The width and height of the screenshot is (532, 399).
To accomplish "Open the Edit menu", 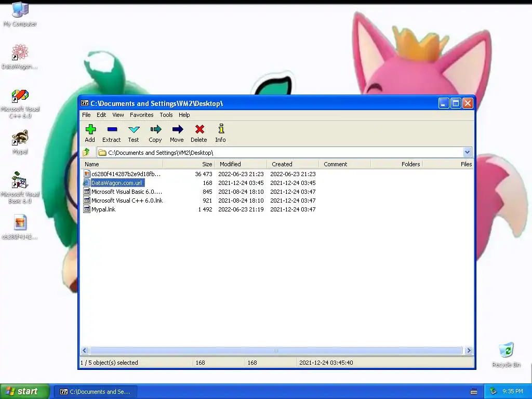I will [101, 115].
